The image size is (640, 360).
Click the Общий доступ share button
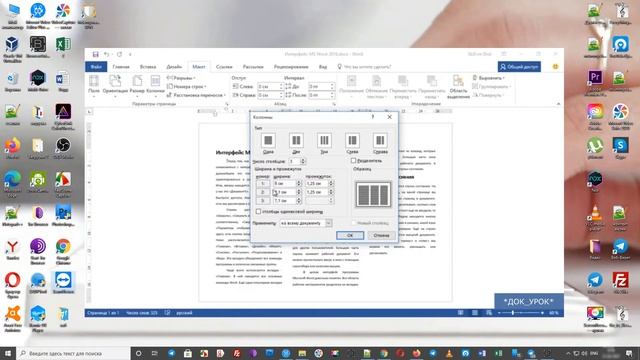click(x=519, y=67)
